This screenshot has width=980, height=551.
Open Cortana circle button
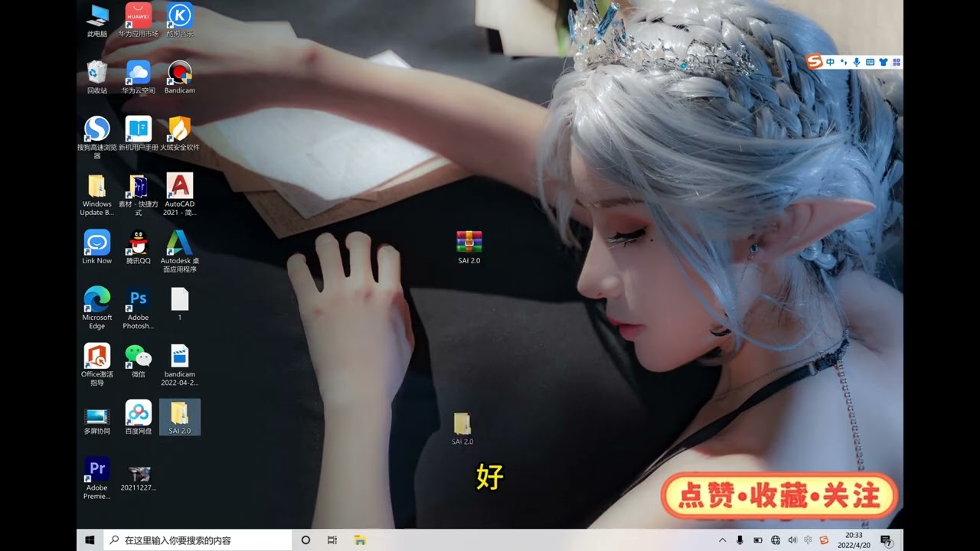(305, 540)
